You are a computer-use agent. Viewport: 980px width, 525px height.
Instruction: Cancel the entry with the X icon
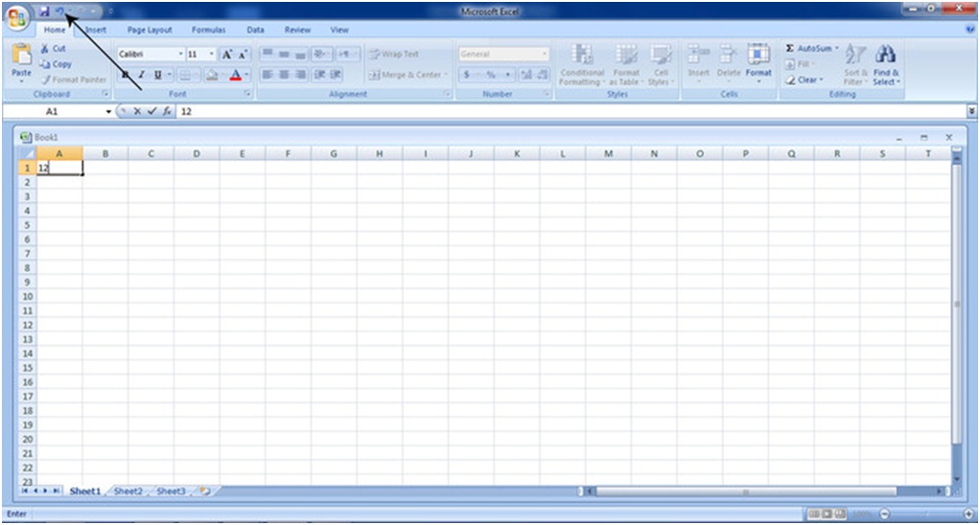[138, 112]
